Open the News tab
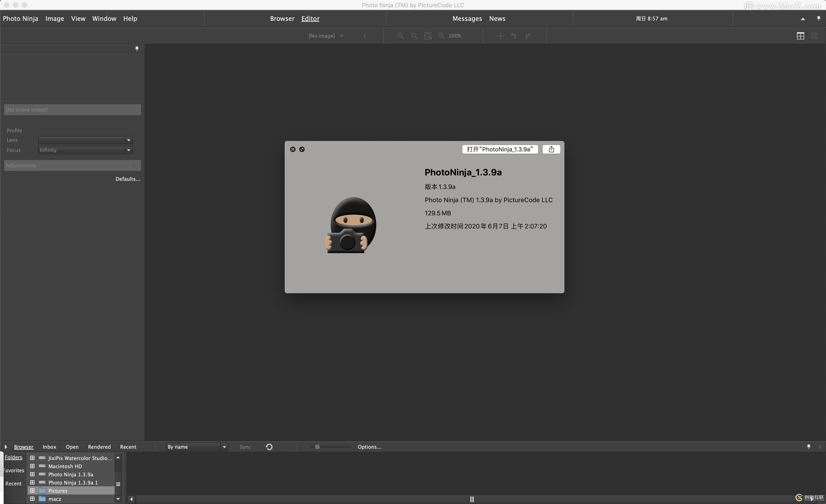The width and height of the screenshot is (826, 504). 497,18
